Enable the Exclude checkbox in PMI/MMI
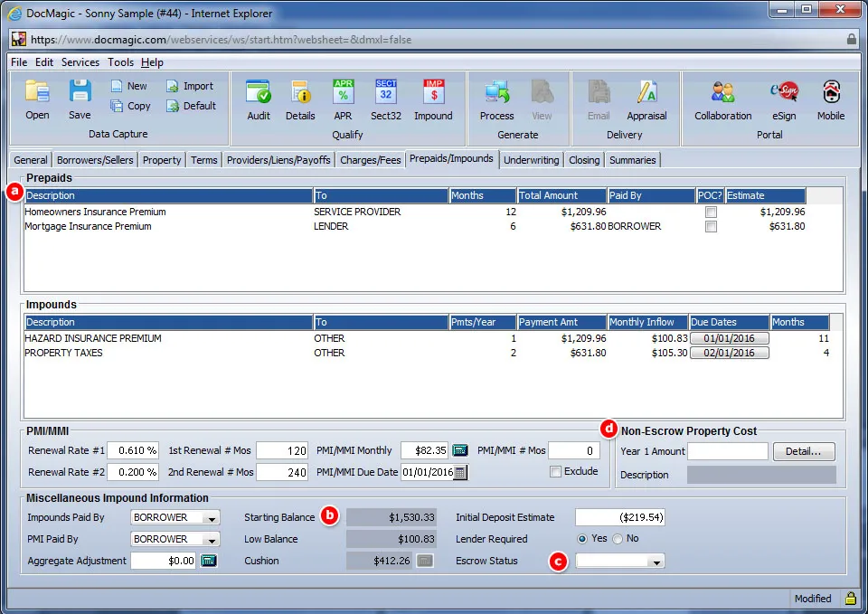This screenshot has width=868, height=614. pos(555,471)
